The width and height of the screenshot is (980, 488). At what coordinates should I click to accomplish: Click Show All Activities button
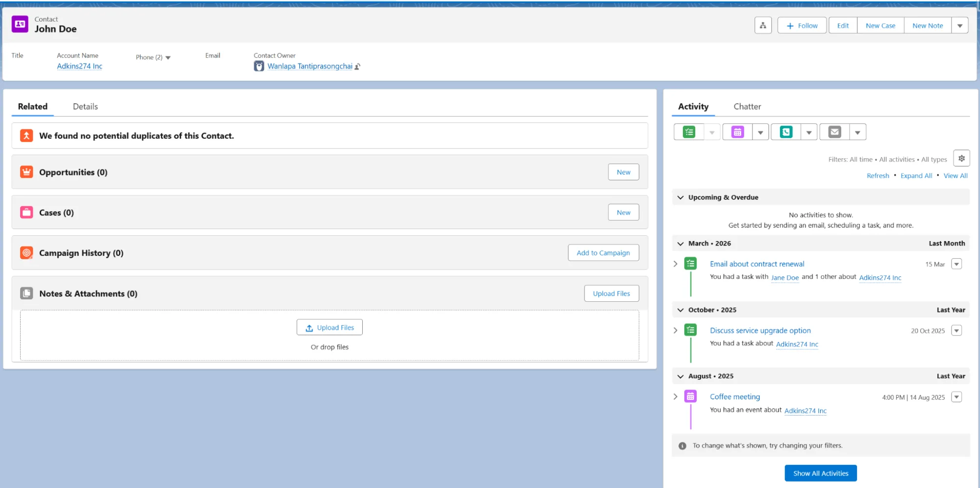coord(821,473)
